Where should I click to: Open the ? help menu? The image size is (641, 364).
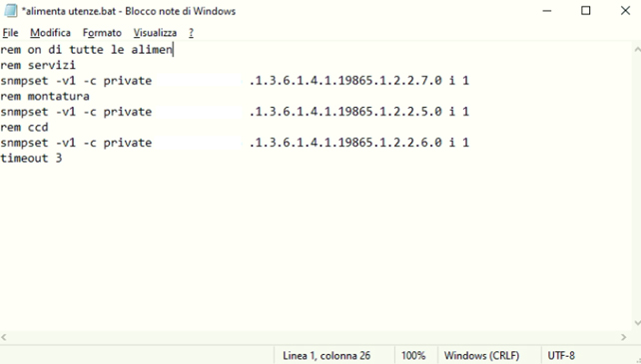[x=191, y=33]
